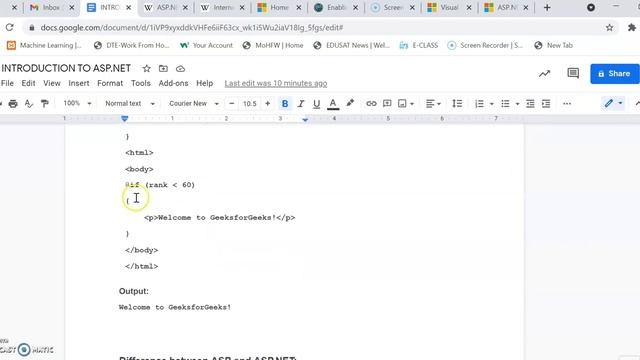Viewport: 640px width, 360px height.
Task: Open the comment history icon
Action: (x=573, y=73)
